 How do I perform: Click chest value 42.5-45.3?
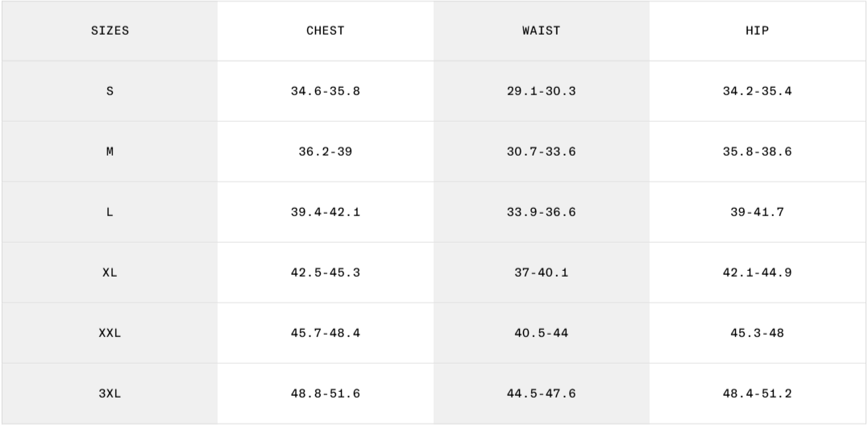(325, 273)
